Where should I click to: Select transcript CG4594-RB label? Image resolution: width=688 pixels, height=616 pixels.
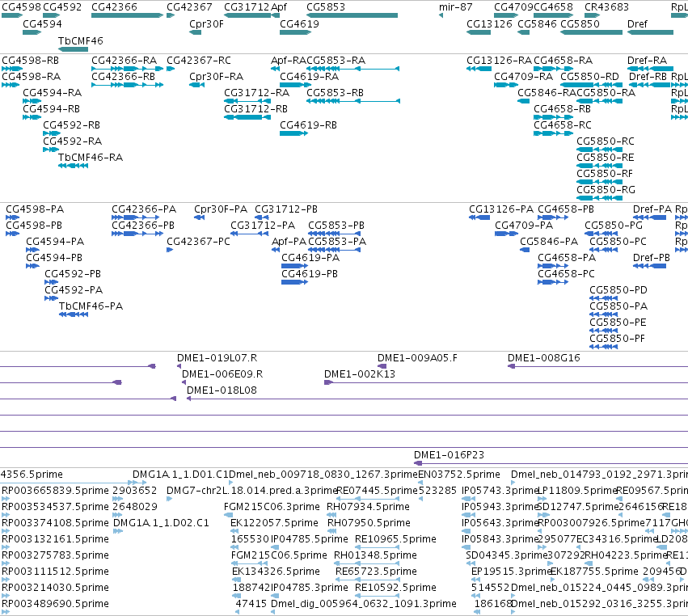[51, 109]
